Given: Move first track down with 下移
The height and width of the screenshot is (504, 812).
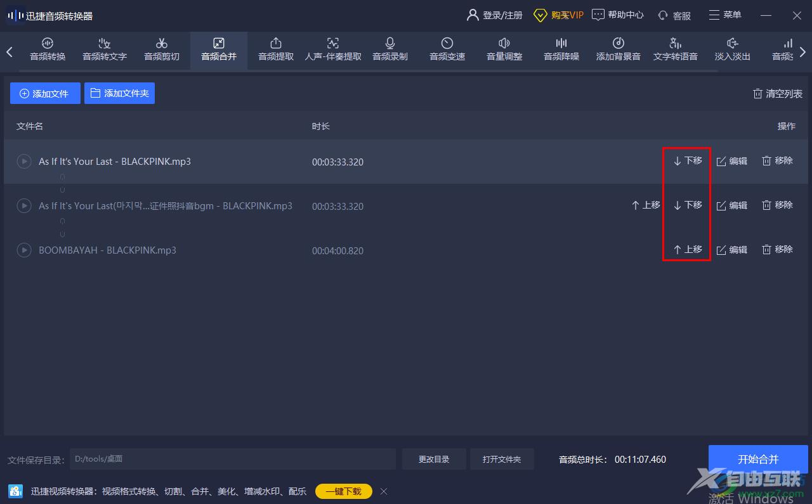Looking at the screenshot, I should (x=688, y=161).
